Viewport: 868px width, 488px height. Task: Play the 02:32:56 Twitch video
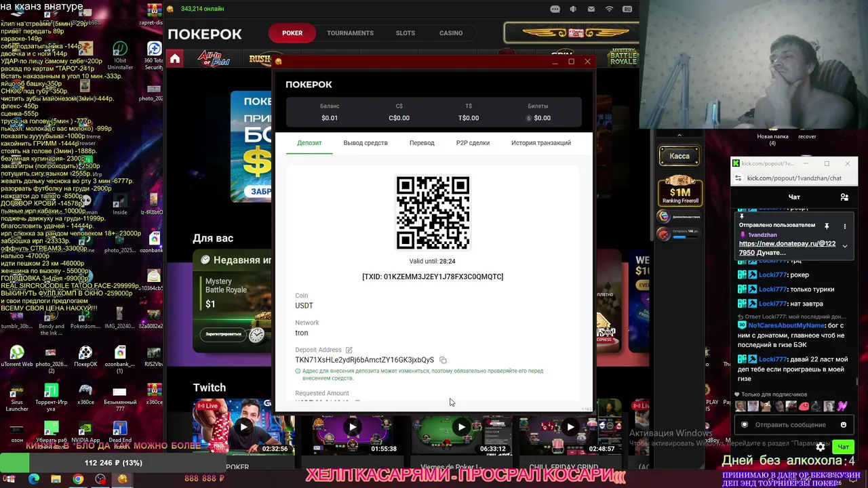(x=243, y=427)
